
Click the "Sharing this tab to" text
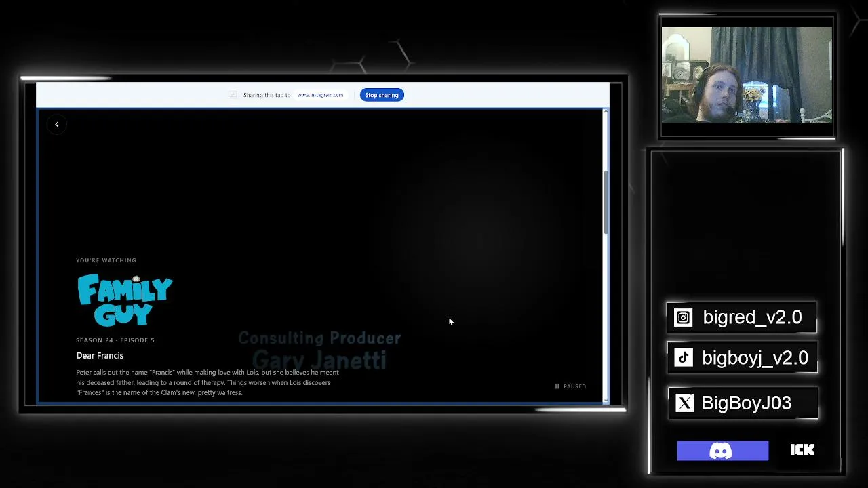pos(267,95)
